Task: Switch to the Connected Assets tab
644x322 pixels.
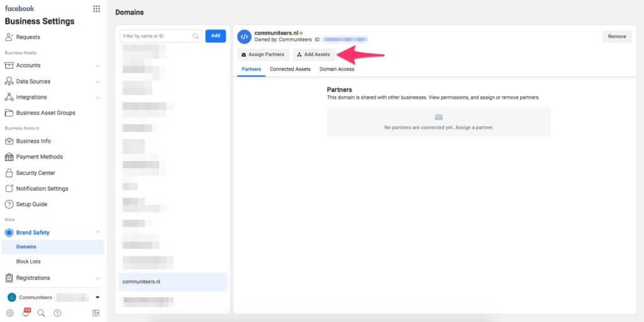Action: coord(290,69)
